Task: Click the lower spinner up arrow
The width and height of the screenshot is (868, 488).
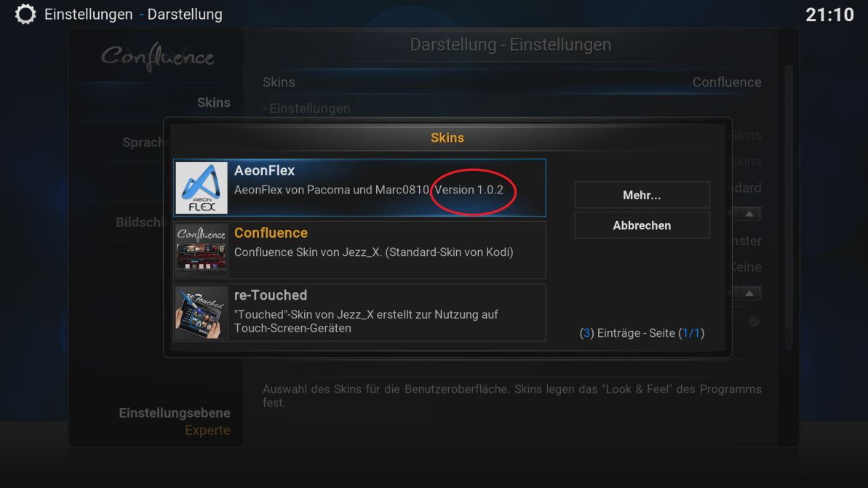Action: tap(749, 293)
